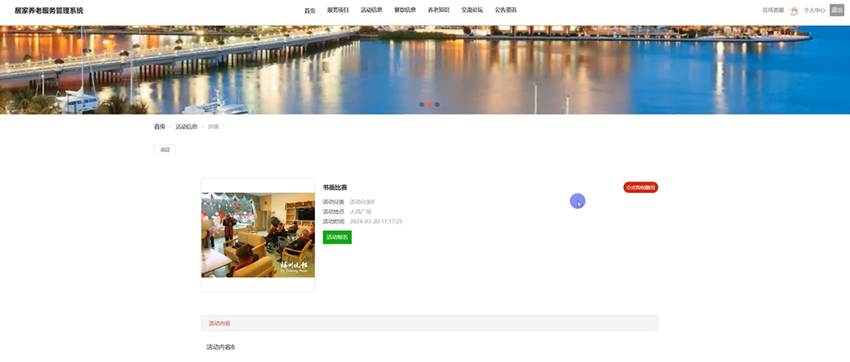Click the gray logout button

[x=836, y=10]
